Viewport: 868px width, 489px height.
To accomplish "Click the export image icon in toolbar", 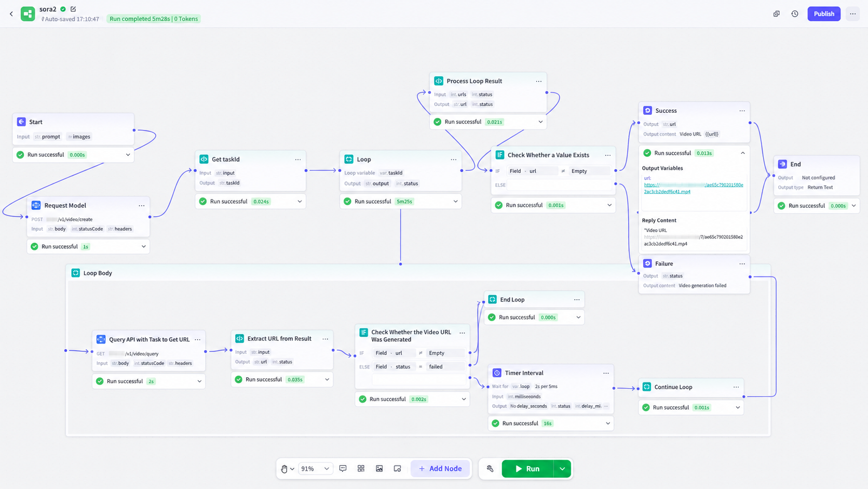I will click(379, 469).
